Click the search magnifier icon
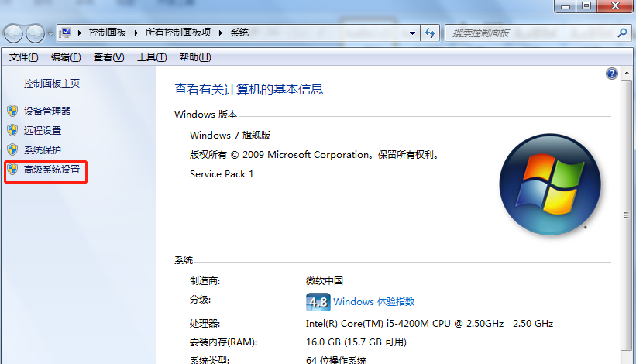 click(x=622, y=33)
